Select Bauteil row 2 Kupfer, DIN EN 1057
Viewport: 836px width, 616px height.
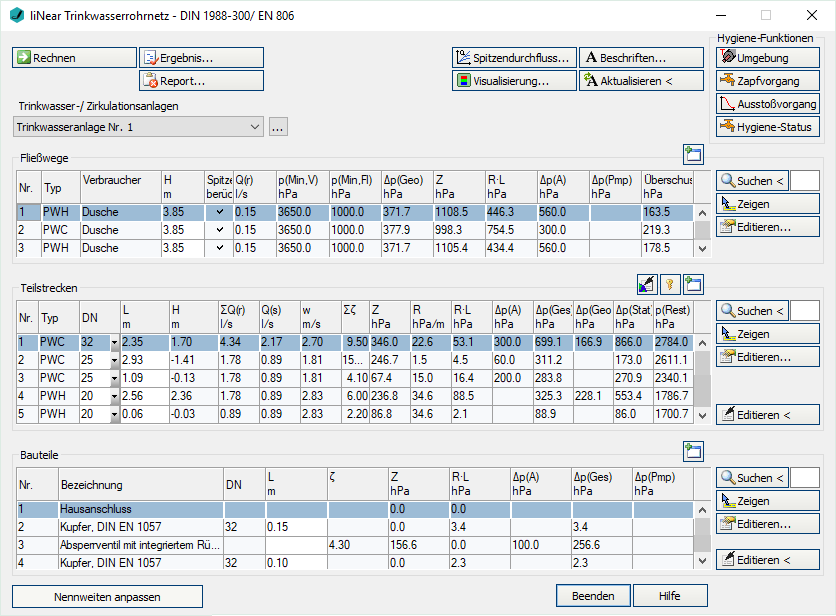point(355,527)
